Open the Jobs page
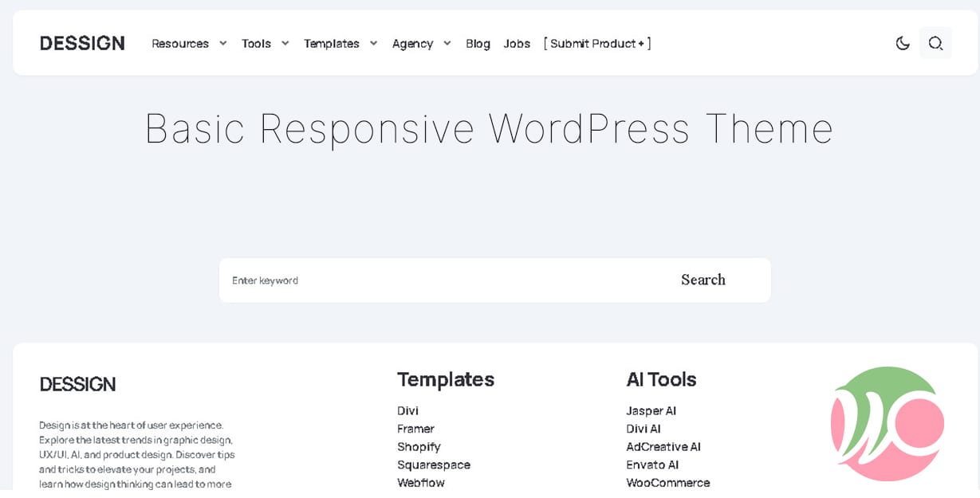980x498 pixels. (517, 44)
